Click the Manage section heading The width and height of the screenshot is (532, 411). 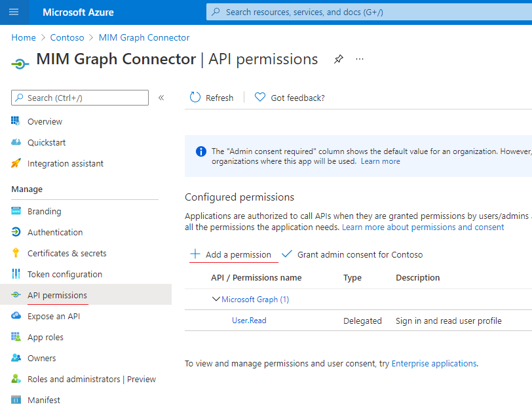(27, 189)
